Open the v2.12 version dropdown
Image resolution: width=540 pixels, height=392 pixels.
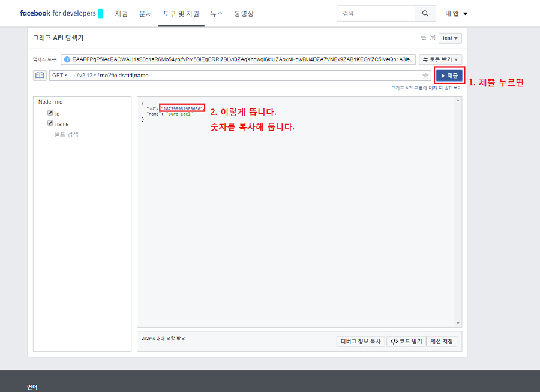(x=88, y=76)
